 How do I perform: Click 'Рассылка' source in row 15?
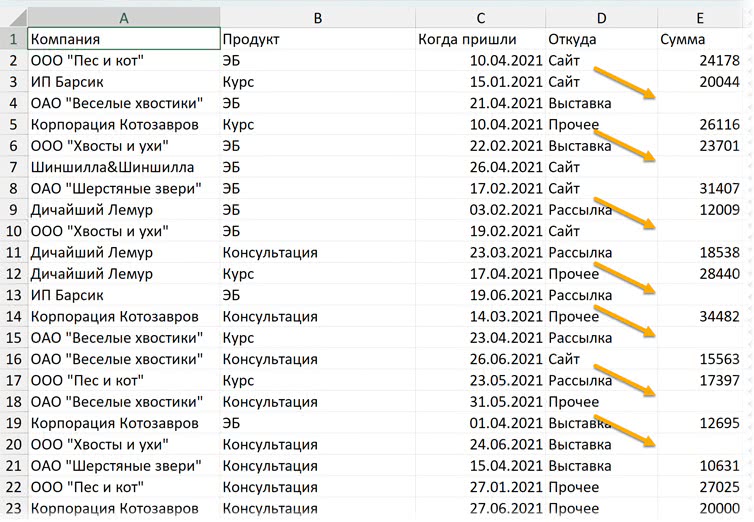(602, 338)
